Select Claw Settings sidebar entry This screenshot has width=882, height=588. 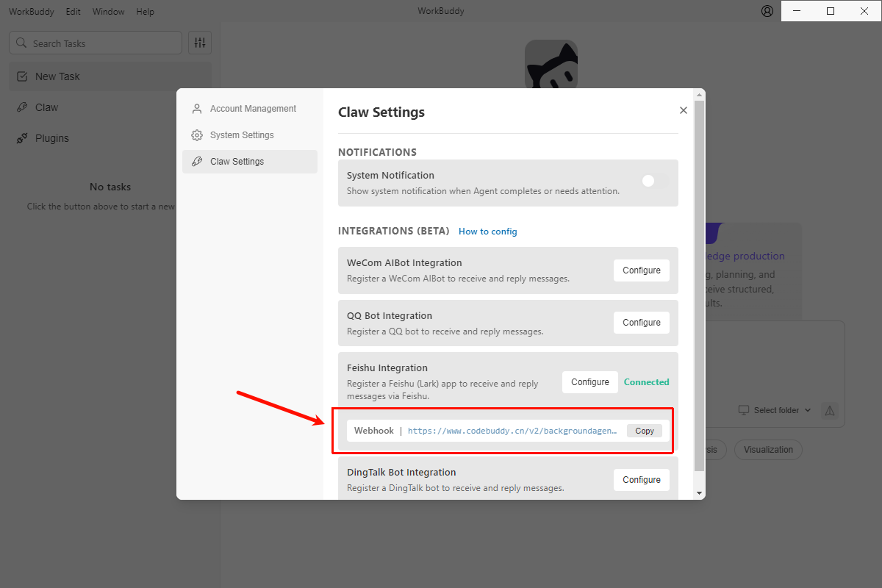(250, 162)
